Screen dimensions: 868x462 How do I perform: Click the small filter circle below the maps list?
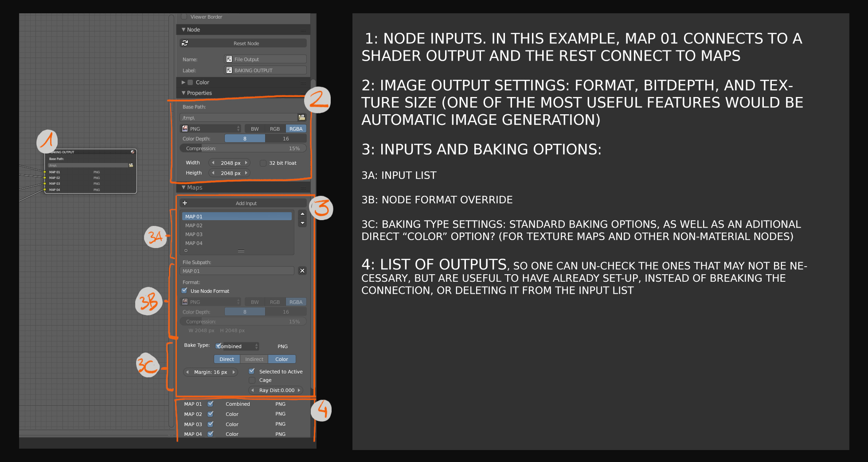[x=186, y=251]
